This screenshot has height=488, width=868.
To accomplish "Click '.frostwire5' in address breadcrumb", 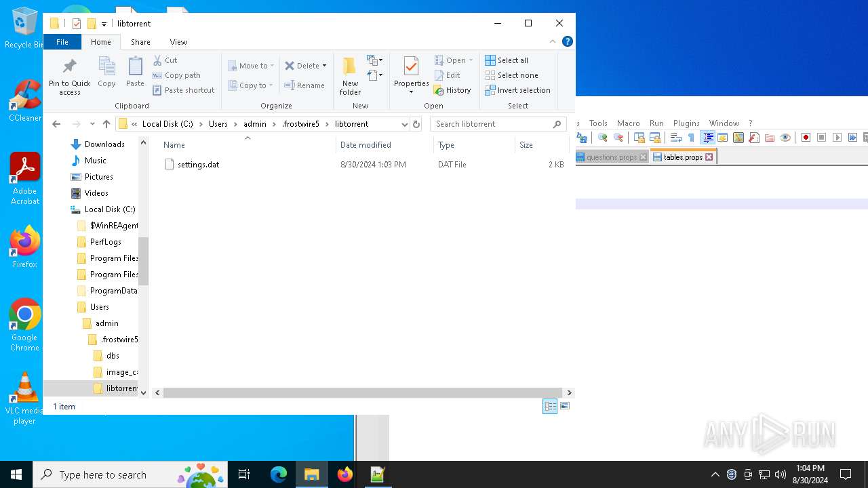I will (x=300, y=124).
